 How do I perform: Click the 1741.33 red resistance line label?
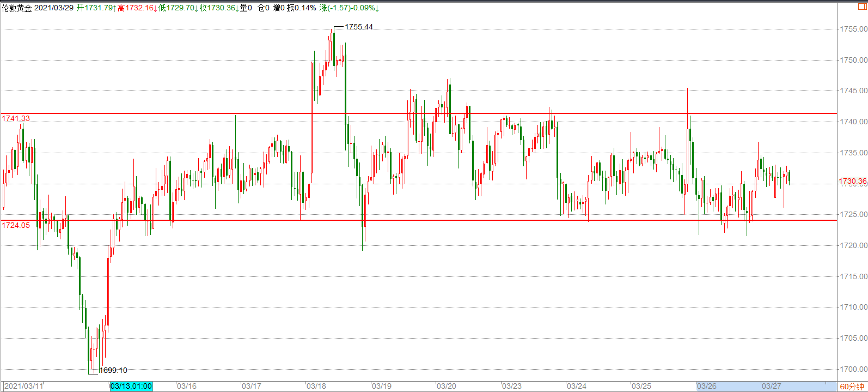(x=16, y=118)
